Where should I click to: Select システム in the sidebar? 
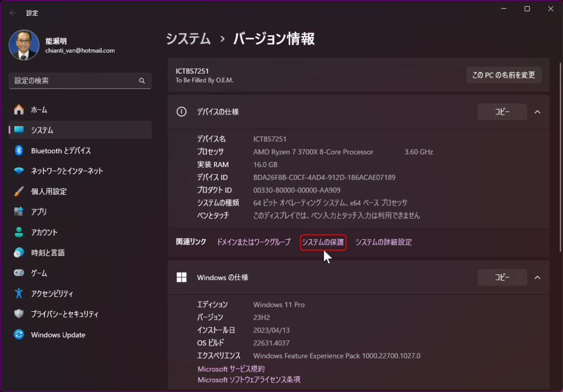pos(80,130)
